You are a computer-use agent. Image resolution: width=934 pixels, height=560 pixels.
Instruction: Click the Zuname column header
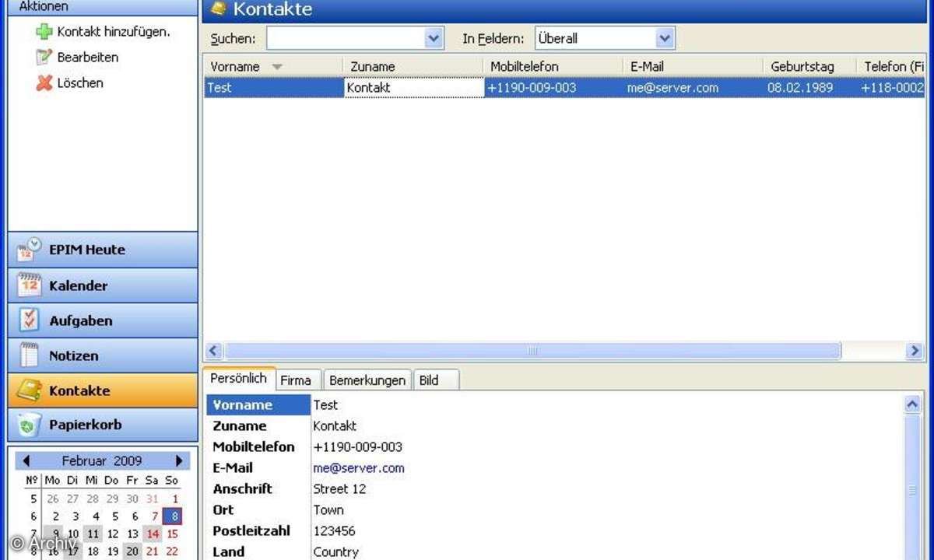point(413,67)
